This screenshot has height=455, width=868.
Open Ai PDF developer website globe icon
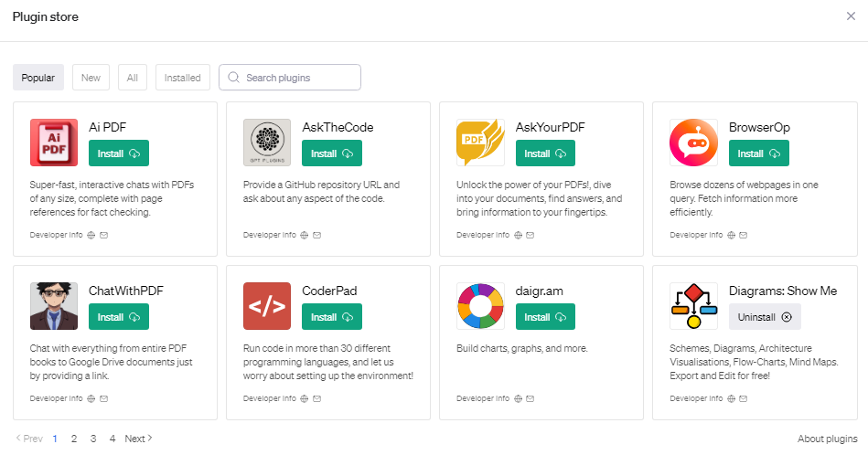pos(91,235)
